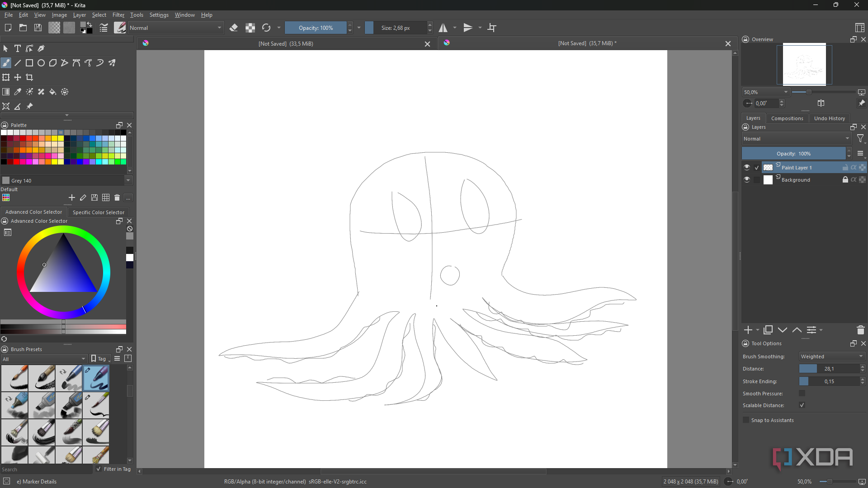868x488 pixels.
Task: Click the horizontal mirror tool icon
Action: pyautogui.click(x=443, y=28)
